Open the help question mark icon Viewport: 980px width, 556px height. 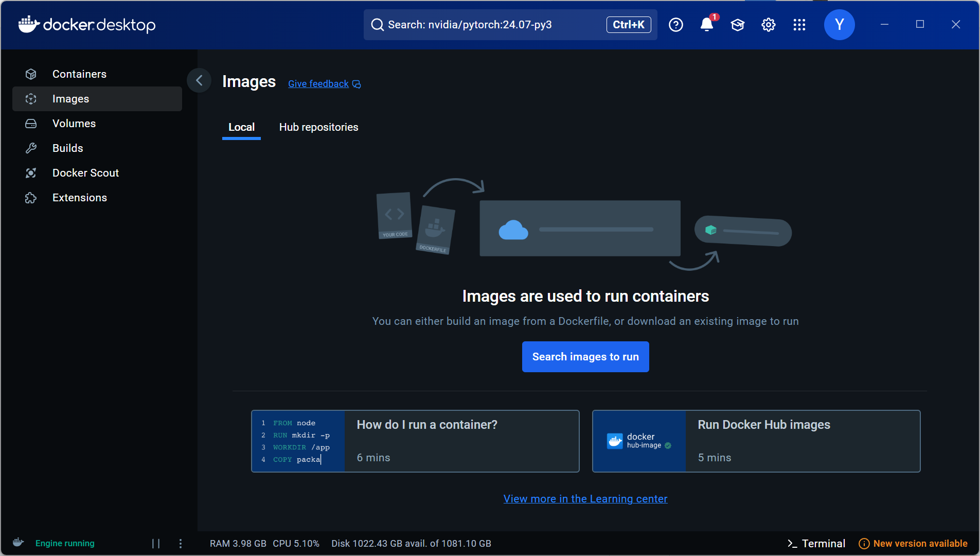coord(675,25)
